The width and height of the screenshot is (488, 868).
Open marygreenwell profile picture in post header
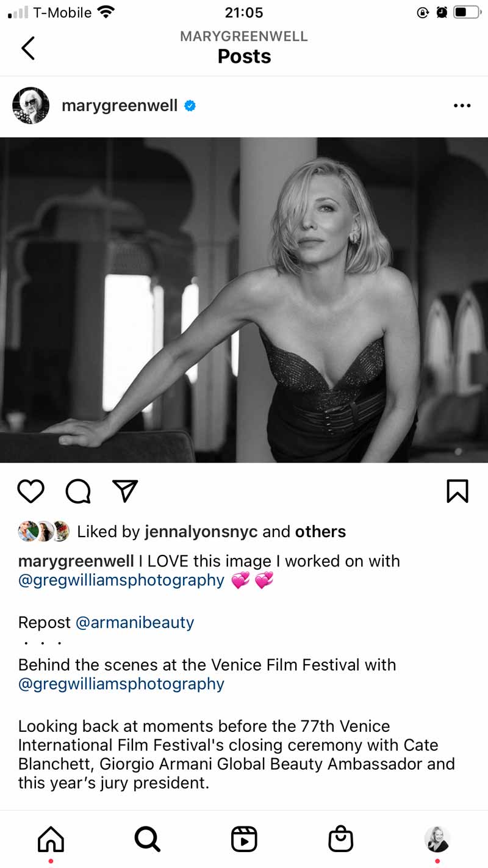(x=30, y=106)
